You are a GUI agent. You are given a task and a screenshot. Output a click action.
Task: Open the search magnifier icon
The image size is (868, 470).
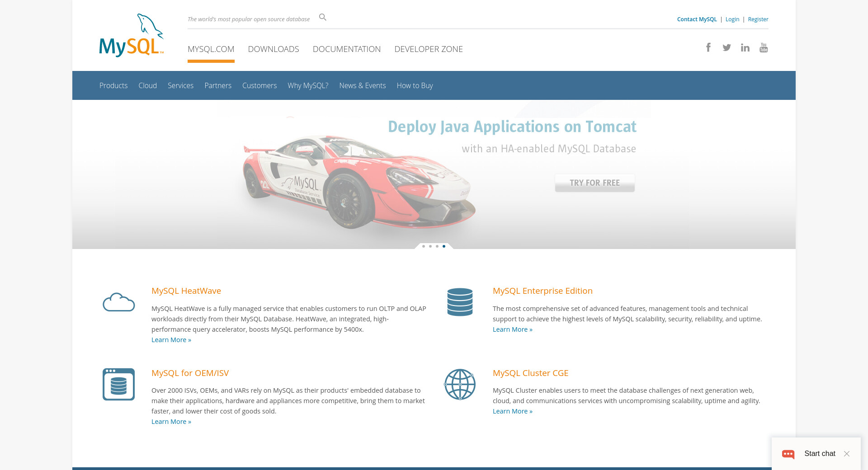click(322, 17)
